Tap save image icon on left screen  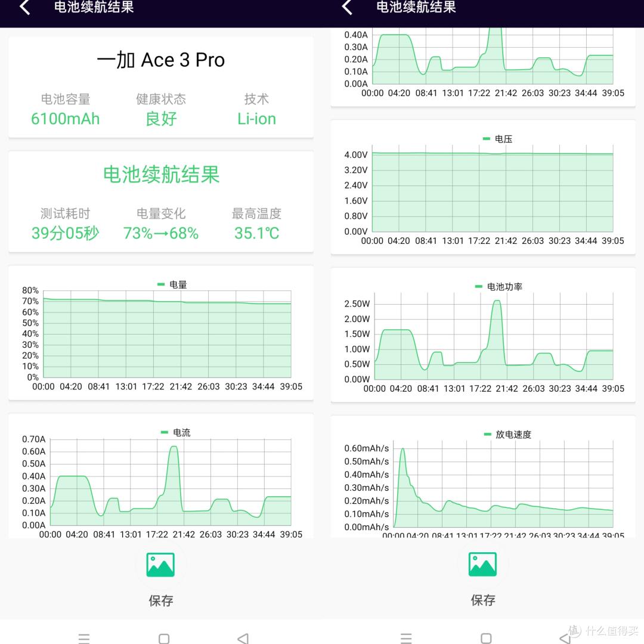(160, 565)
